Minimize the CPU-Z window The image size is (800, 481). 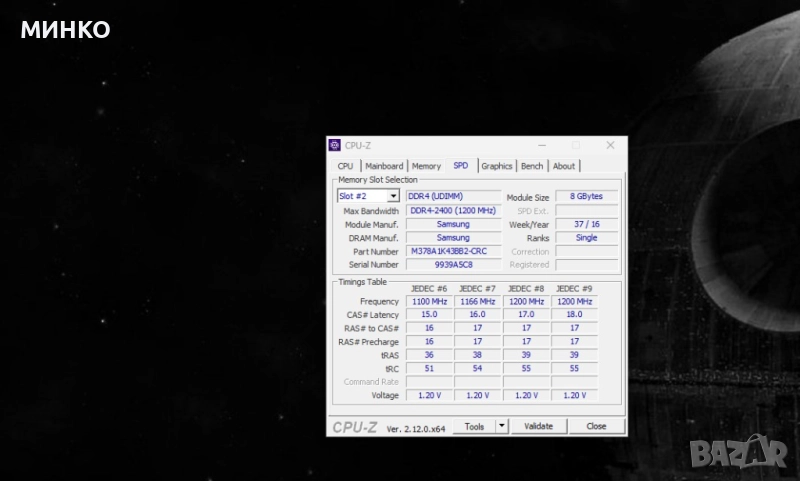pos(542,145)
